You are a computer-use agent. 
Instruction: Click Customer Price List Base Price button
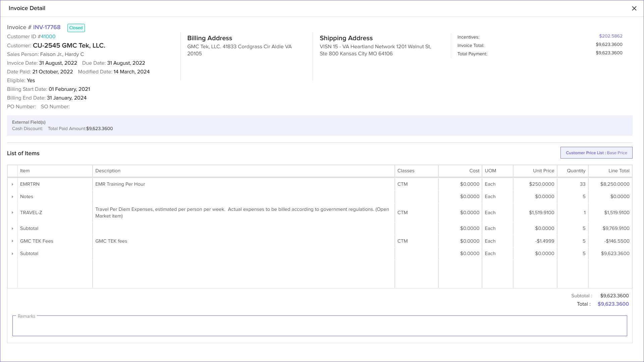[x=596, y=153]
